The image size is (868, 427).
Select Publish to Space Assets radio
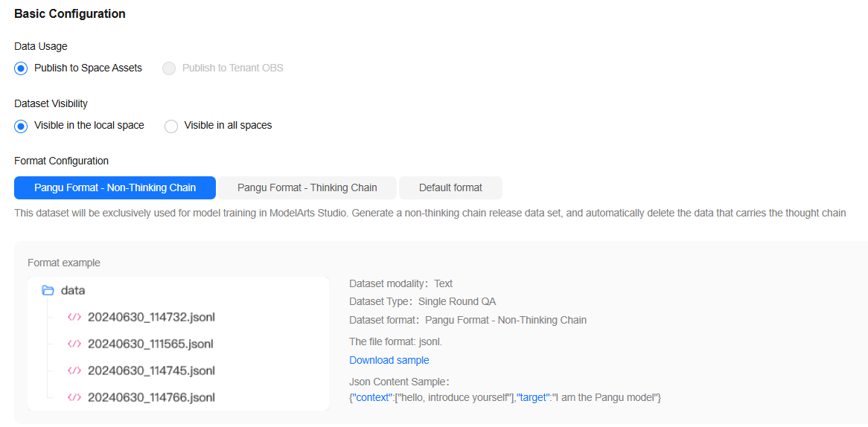click(x=22, y=68)
